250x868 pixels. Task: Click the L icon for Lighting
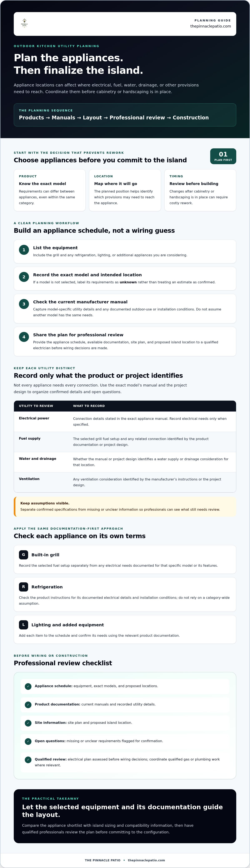[24, 625]
